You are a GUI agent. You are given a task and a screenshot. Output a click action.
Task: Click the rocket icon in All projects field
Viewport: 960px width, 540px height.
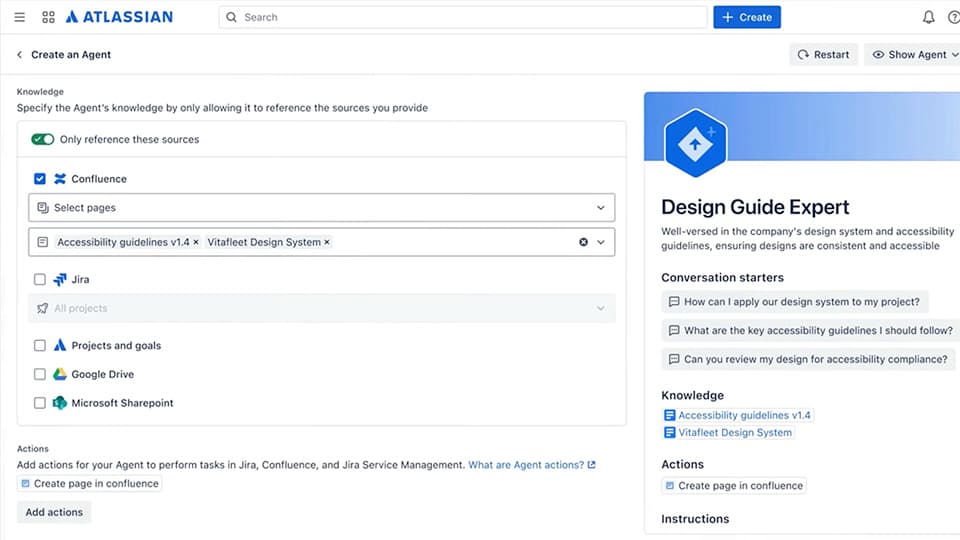click(42, 308)
